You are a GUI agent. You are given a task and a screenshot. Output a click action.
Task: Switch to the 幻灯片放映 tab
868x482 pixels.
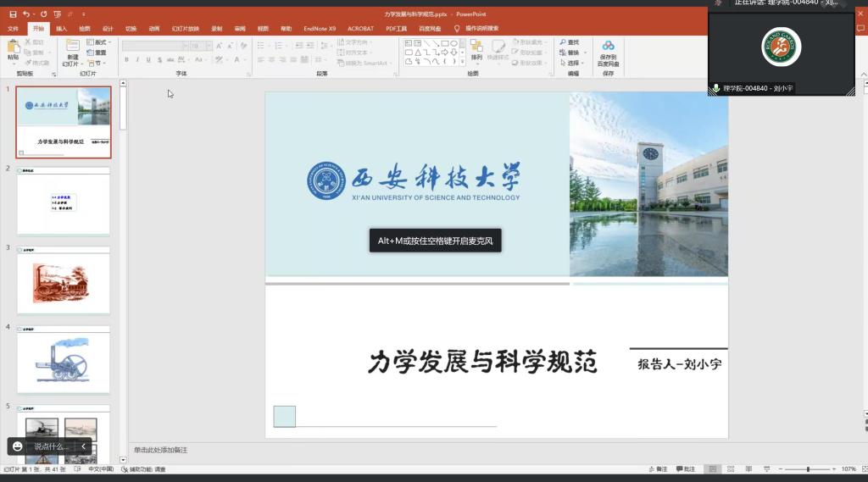184,28
